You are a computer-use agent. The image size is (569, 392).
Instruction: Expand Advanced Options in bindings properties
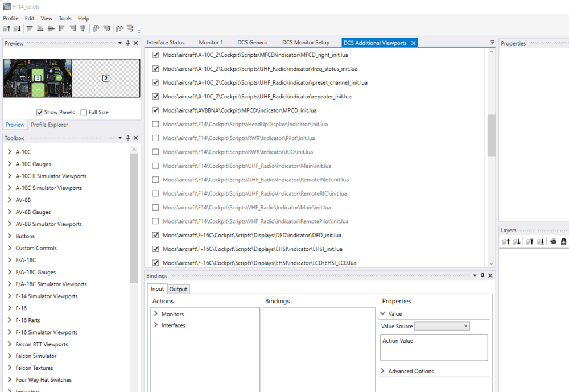[x=382, y=371]
